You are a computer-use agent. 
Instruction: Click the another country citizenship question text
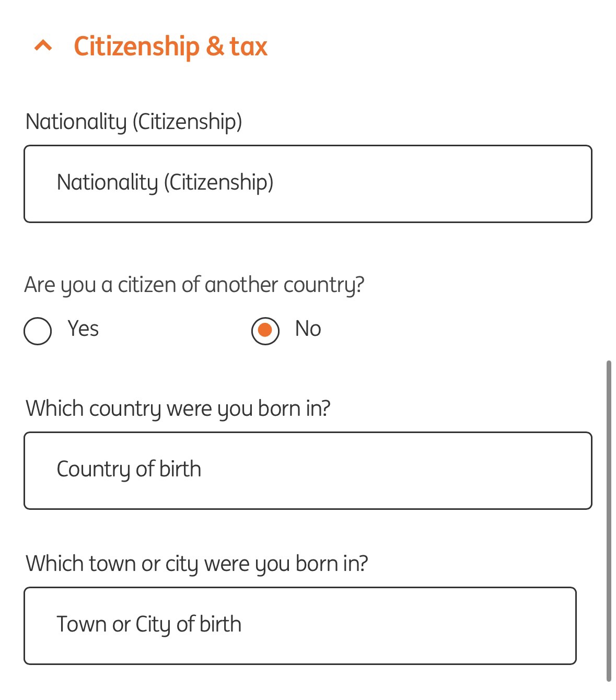pyautogui.click(x=194, y=285)
